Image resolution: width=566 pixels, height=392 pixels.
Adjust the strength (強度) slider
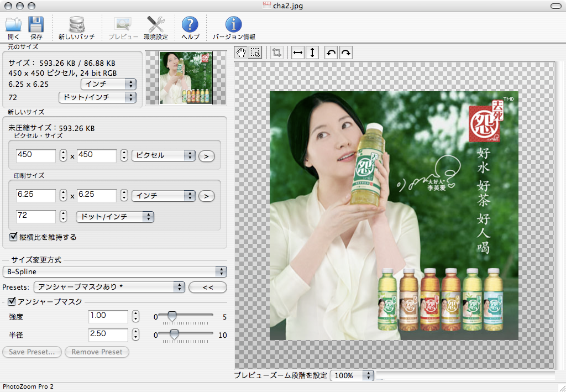(172, 317)
